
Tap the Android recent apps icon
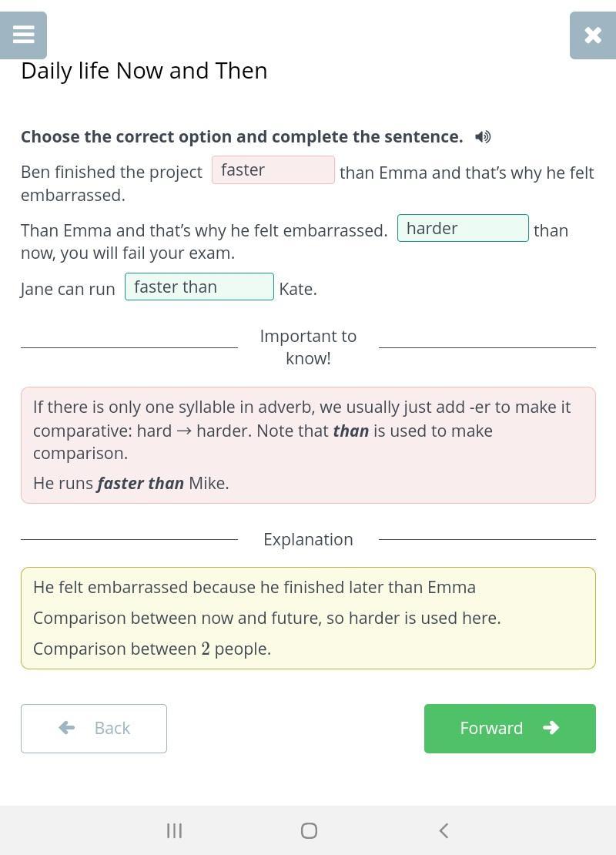point(175,830)
